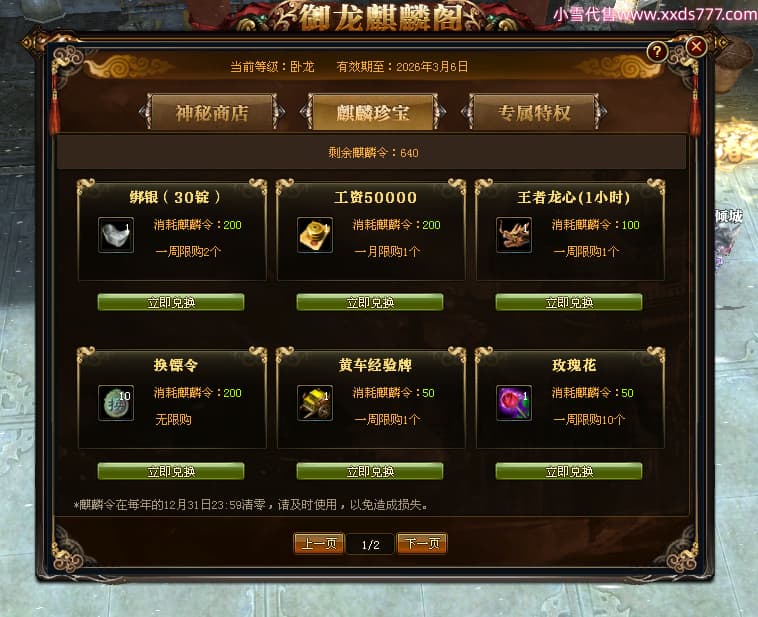Click the silver ingot icon for 绑银

pyautogui.click(x=116, y=235)
